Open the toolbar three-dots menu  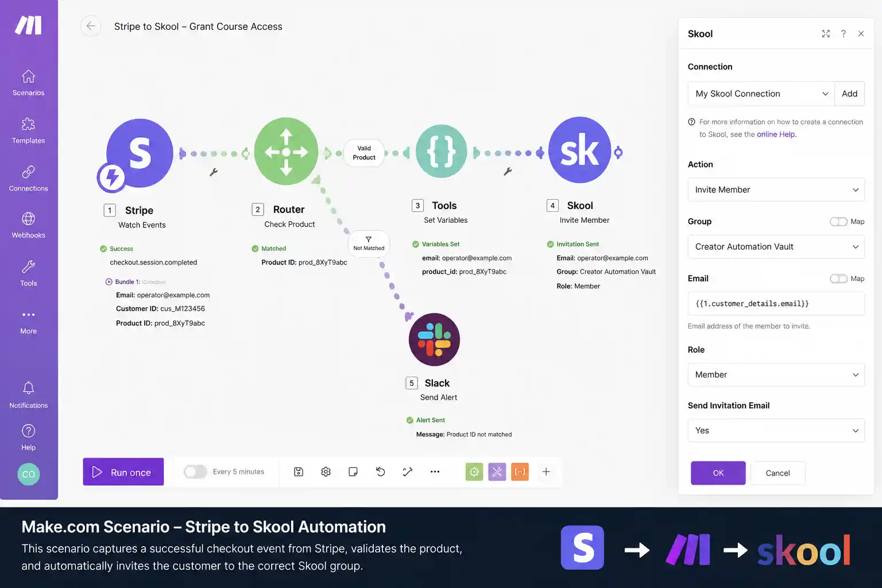tap(435, 472)
